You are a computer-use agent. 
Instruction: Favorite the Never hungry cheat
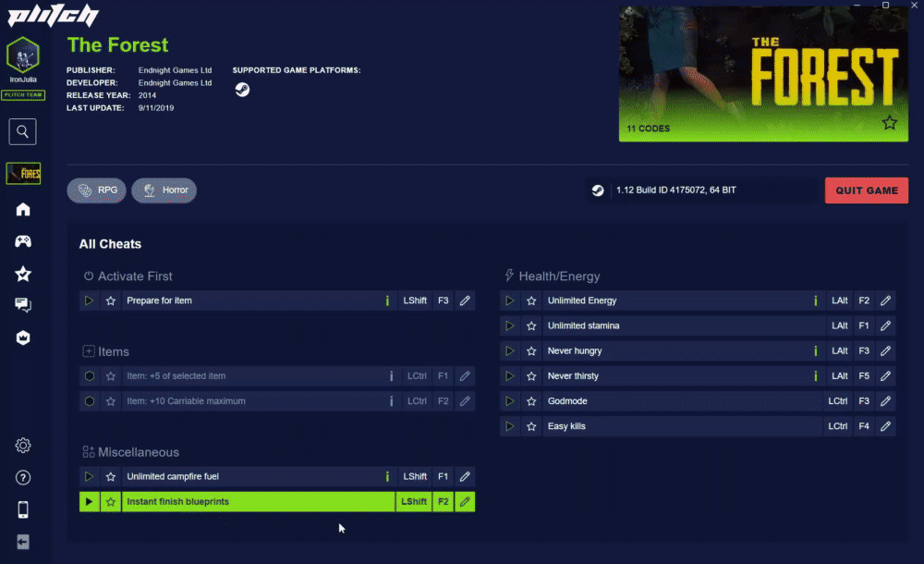(531, 351)
